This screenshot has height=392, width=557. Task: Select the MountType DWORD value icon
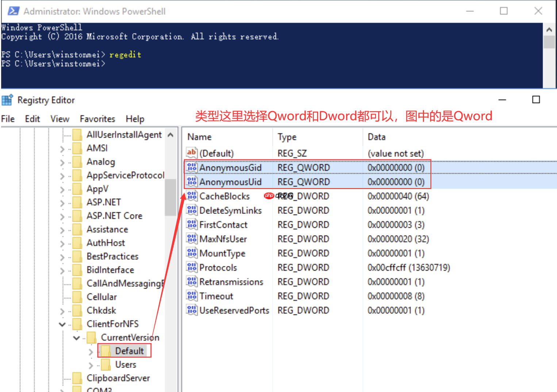(192, 253)
